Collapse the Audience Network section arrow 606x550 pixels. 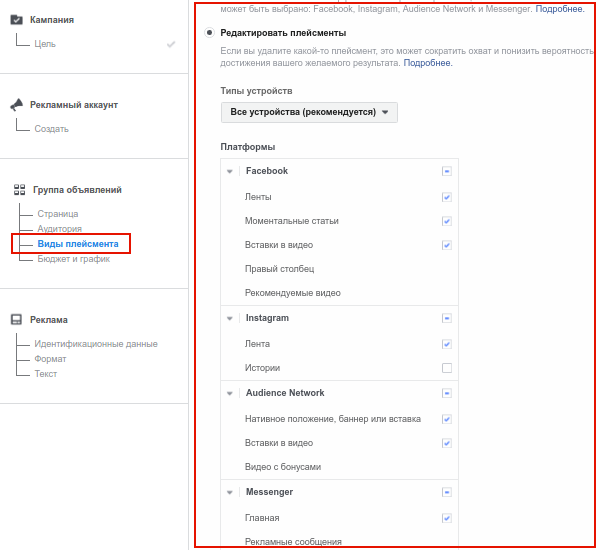point(230,393)
